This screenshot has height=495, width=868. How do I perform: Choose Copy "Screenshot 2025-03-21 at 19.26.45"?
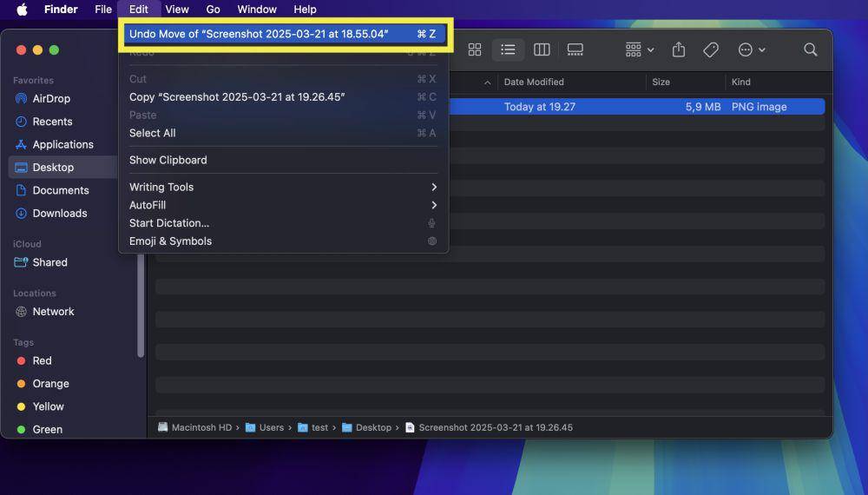[284, 97]
